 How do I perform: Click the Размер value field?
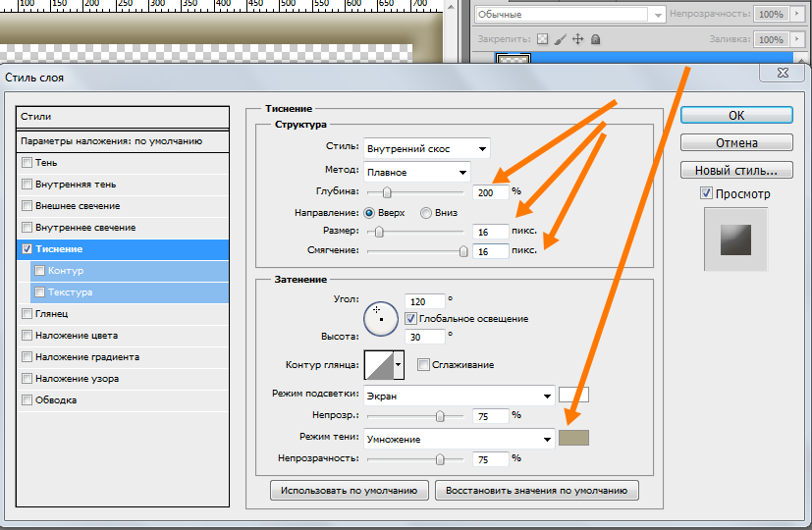click(490, 232)
